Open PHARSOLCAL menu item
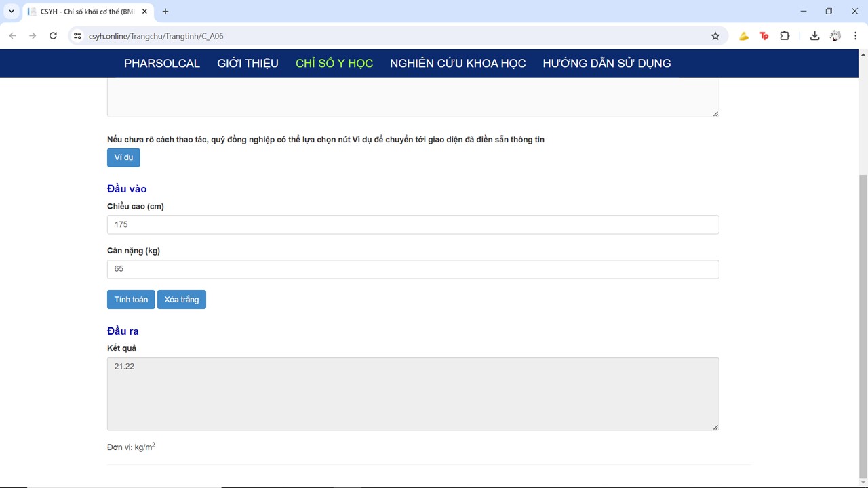 pos(162,63)
